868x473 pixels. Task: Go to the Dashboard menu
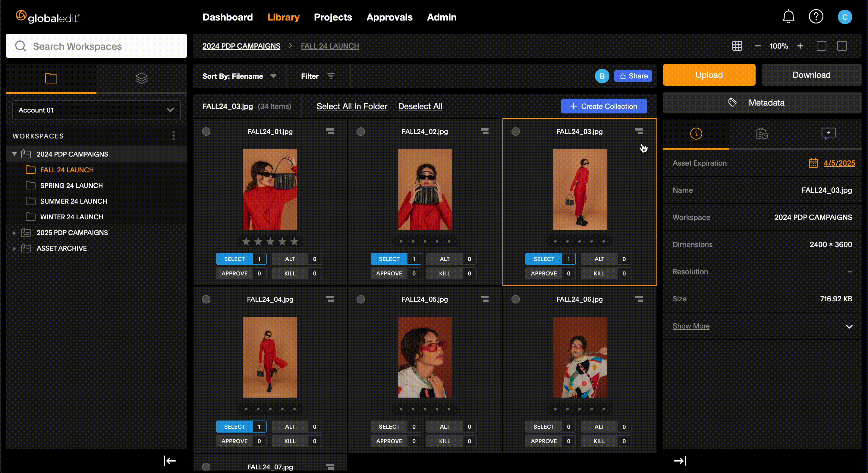[228, 17]
